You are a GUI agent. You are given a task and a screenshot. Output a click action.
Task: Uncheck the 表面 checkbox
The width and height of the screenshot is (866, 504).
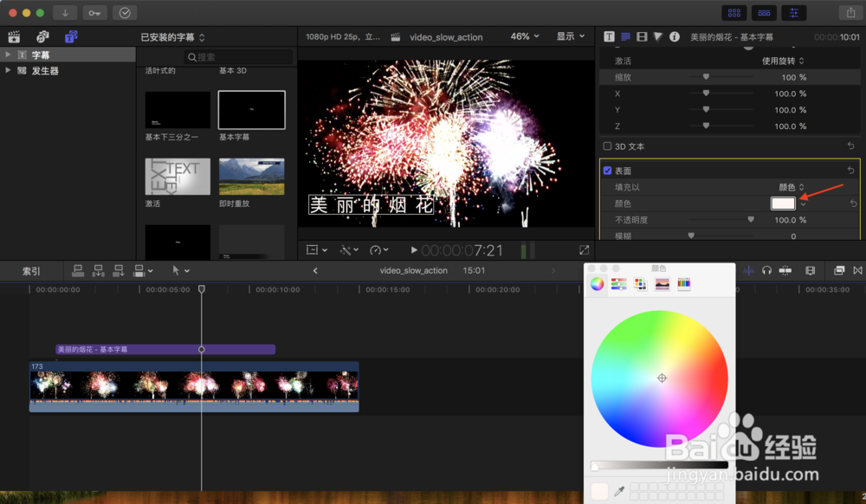click(608, 171)
